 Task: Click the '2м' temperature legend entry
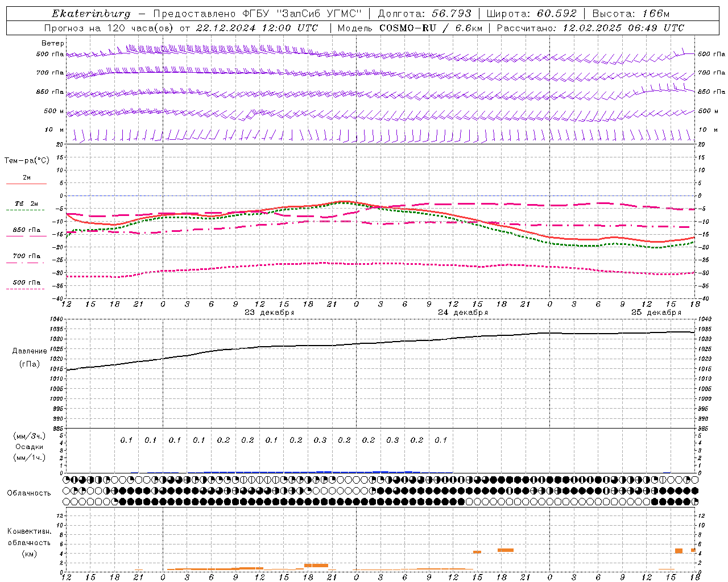[27, 178]
